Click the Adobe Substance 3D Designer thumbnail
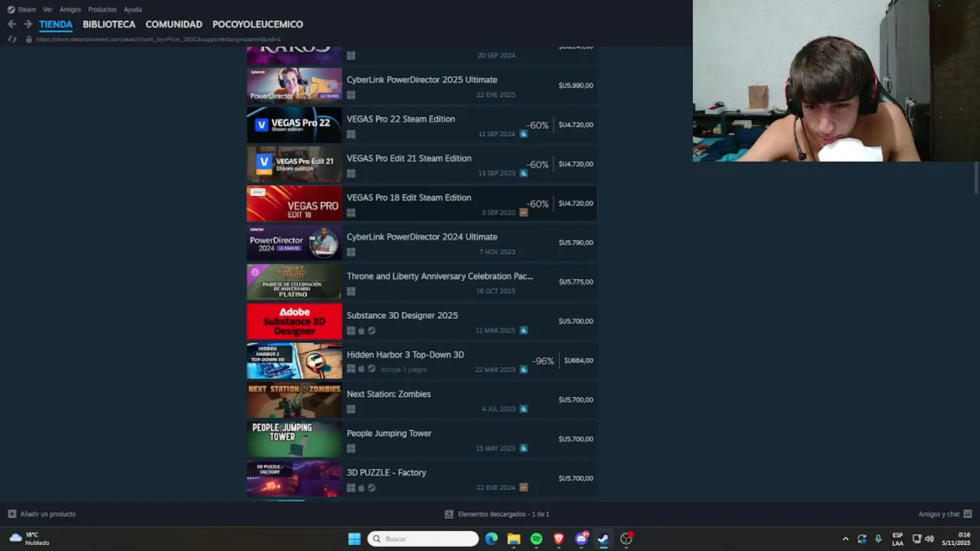 tap(294, 321)
